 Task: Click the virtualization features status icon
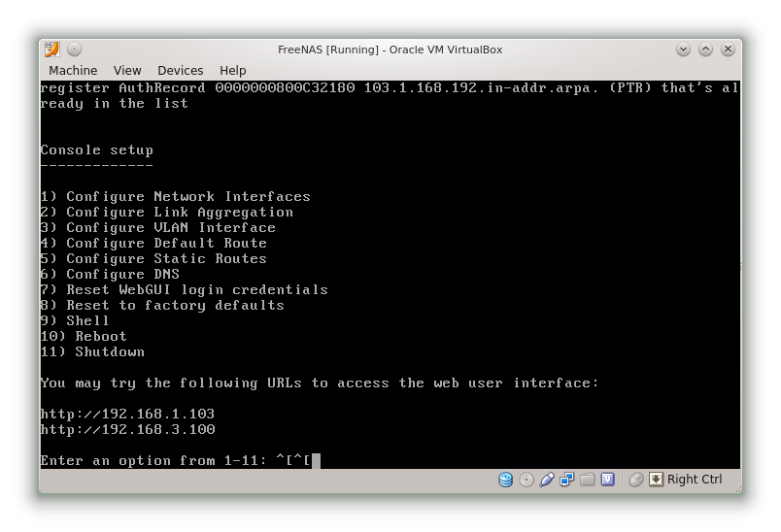pyautogui.click(x=608, y=480)
